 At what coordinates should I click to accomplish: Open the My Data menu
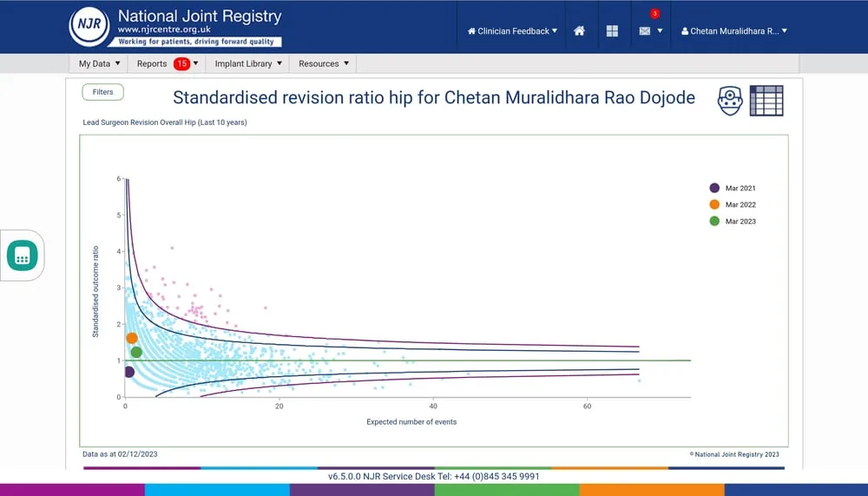(x=99, y=63)
